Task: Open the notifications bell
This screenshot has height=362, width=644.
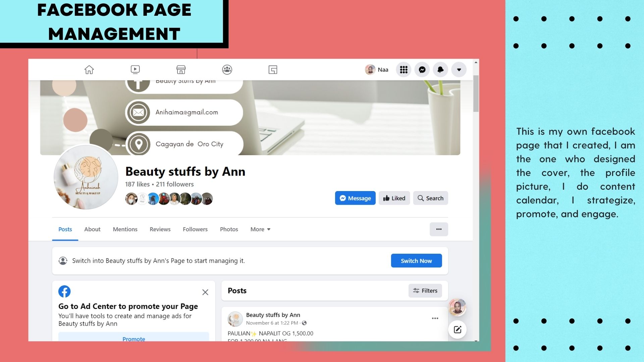Action: pos(440,70)
